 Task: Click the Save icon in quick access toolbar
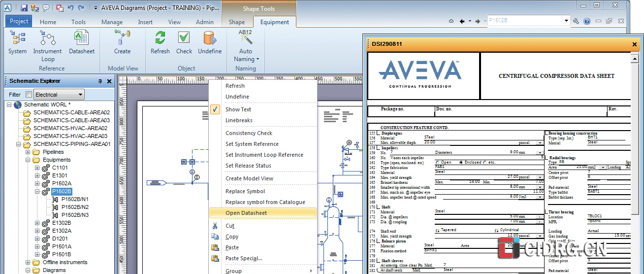click(24, 8)
